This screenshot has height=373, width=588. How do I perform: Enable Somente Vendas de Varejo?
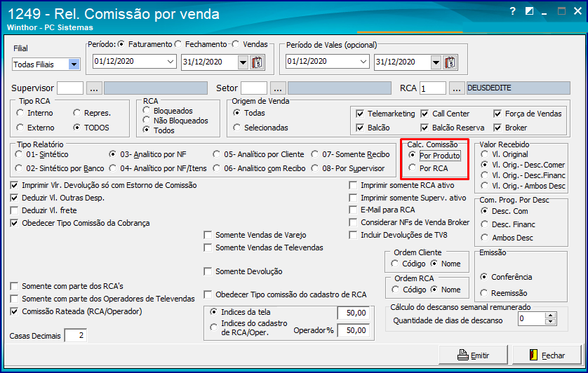click(x=208, y=235)
